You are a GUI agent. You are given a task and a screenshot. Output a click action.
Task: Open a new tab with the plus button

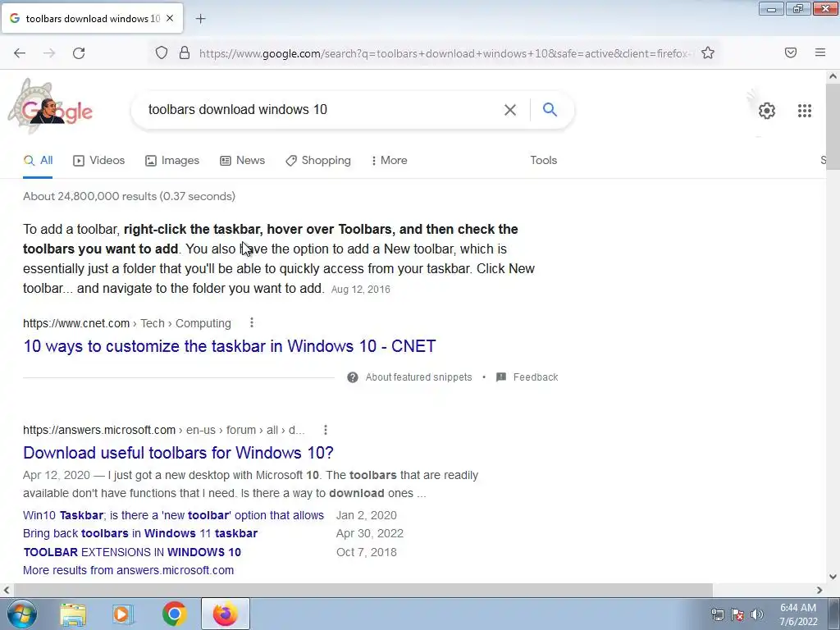pyautogui.click(x=200, y=19)
